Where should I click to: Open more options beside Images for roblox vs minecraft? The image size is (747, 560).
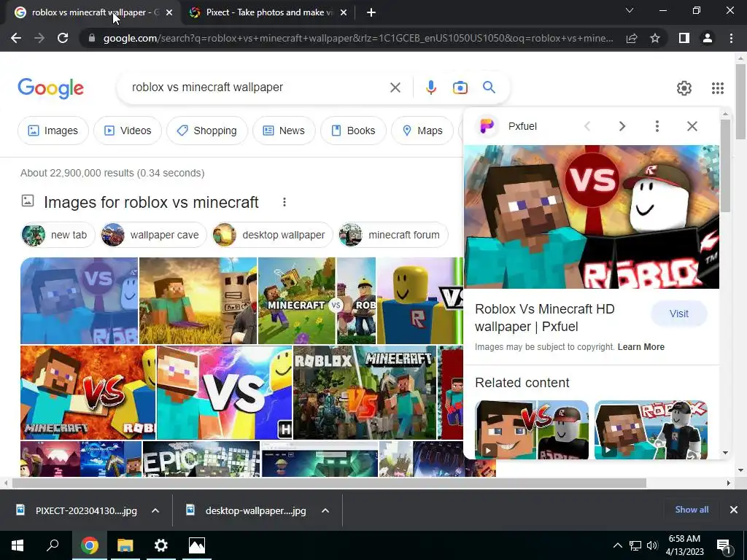pos(285,203)
